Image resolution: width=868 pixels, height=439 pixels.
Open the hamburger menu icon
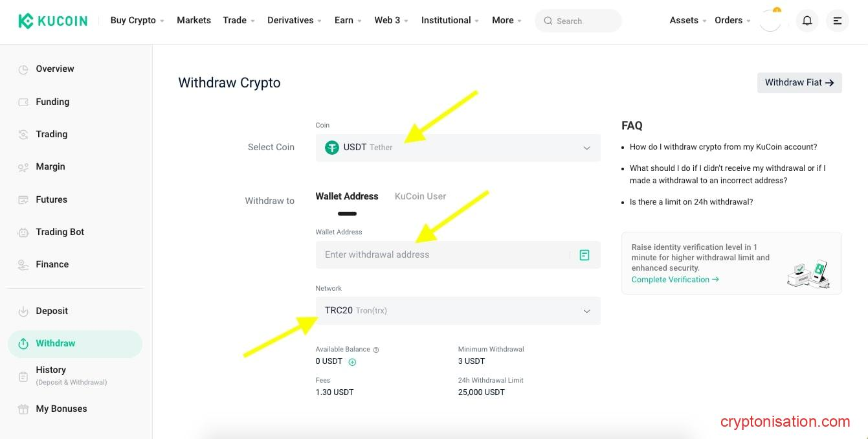[x=837, y=21]
